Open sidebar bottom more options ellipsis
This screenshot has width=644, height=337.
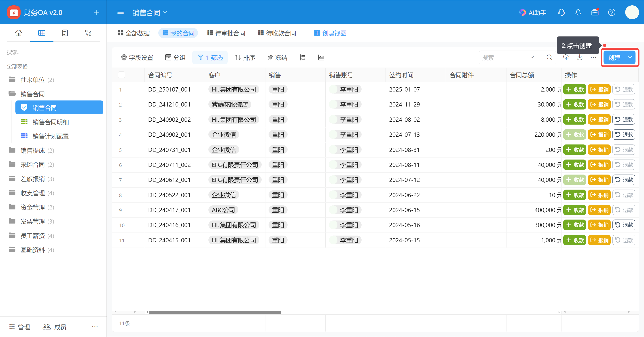(95, 326)
